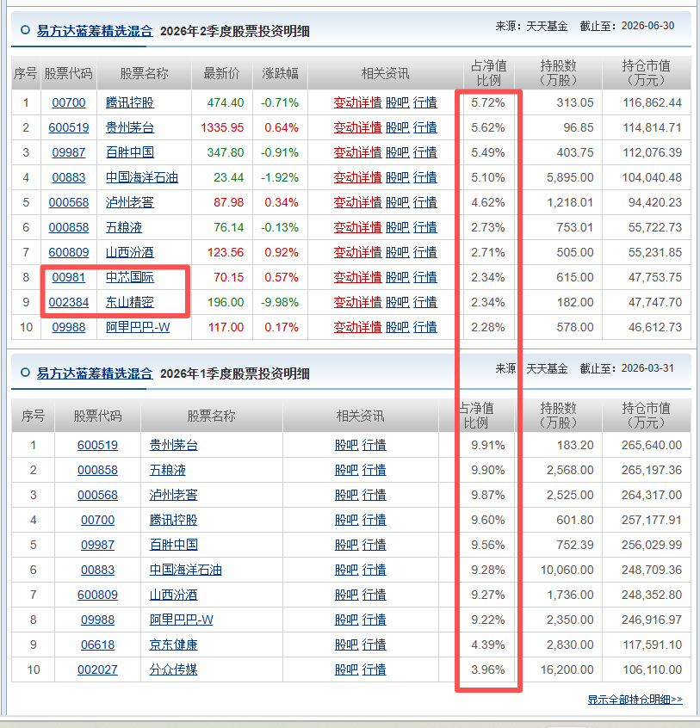Open 阿里巴巴-W in the Q2 holdings table
Image resolution: width=700 pixels, height=728 pixels.
138,328
